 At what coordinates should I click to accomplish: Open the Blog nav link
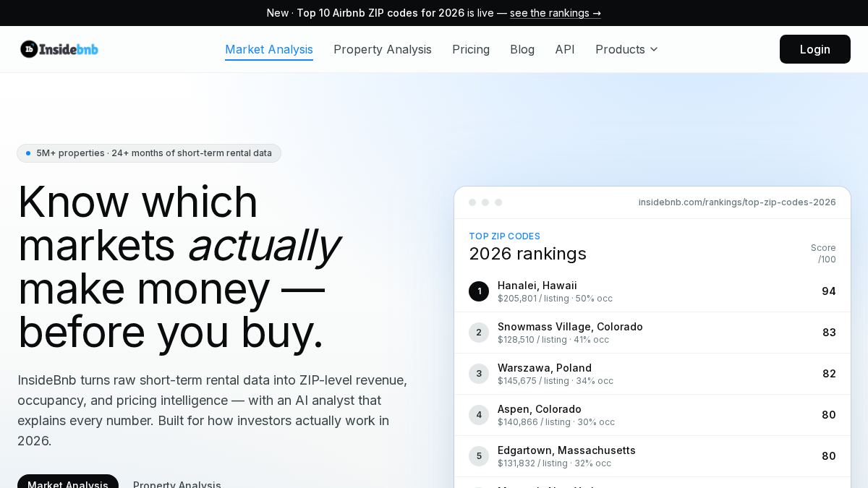522,49
